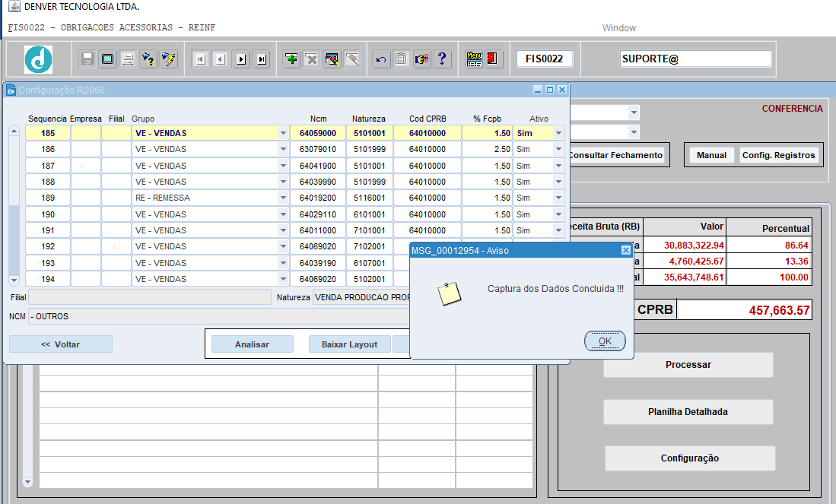Click the Denver 'd' logo
The width and height of the screenshot is (836, 504).
(x=38, y=59)
